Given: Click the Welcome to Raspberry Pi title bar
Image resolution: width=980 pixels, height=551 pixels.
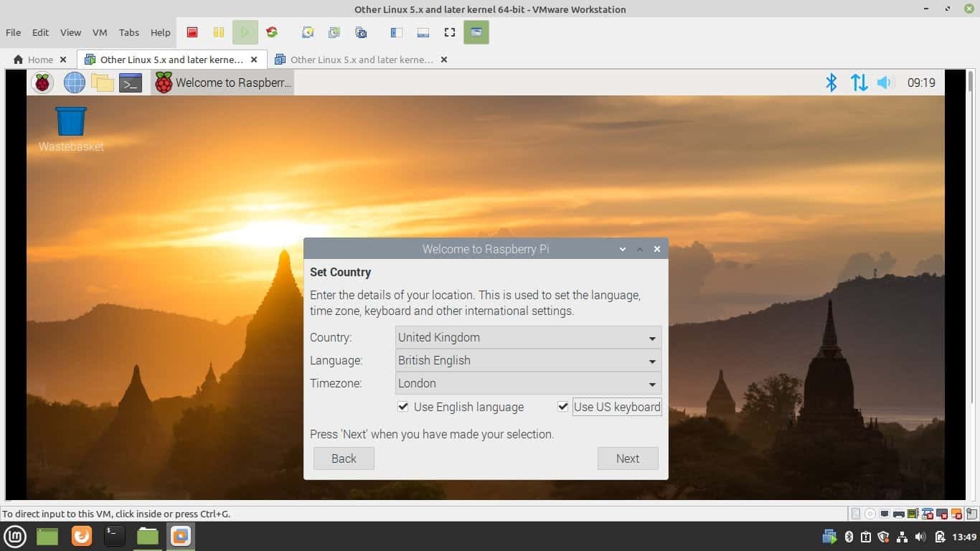Looking at the screenshot, I should tap(486, 249).
